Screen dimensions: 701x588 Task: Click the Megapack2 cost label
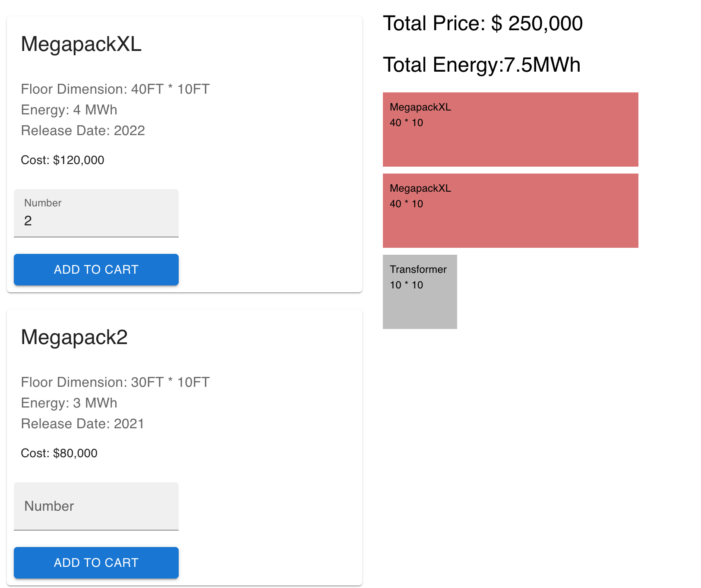pos(59,453)
